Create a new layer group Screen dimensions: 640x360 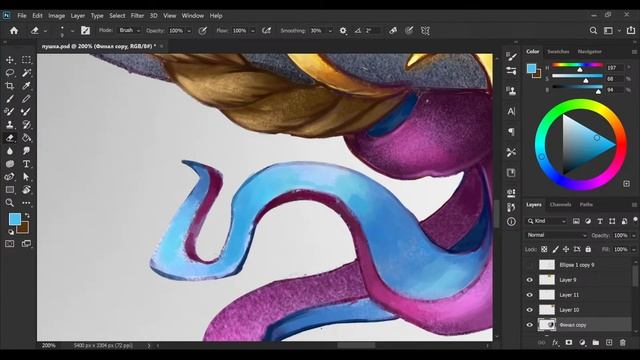pyautogui.click(x=596, y=343)
